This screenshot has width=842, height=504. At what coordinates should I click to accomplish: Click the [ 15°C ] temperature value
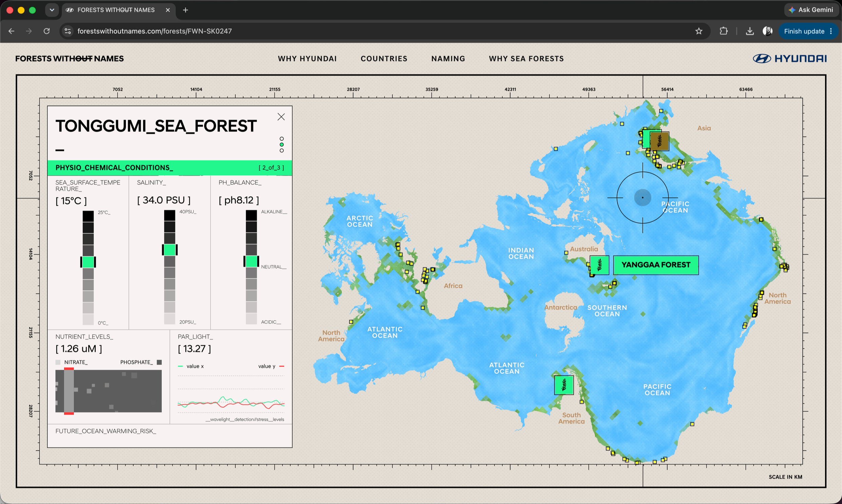(x=71, y=201)
